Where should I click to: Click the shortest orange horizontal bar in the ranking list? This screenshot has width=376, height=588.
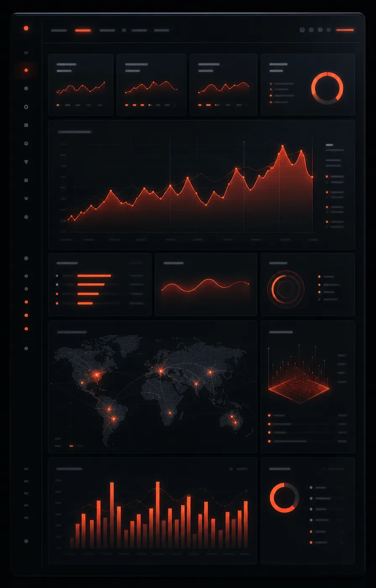coord(85,303)
